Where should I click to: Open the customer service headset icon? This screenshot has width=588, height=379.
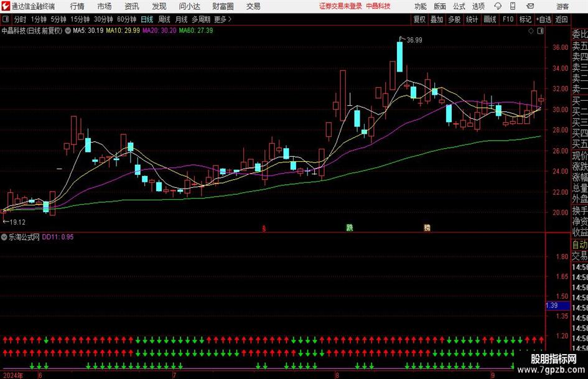pos(498,6)
